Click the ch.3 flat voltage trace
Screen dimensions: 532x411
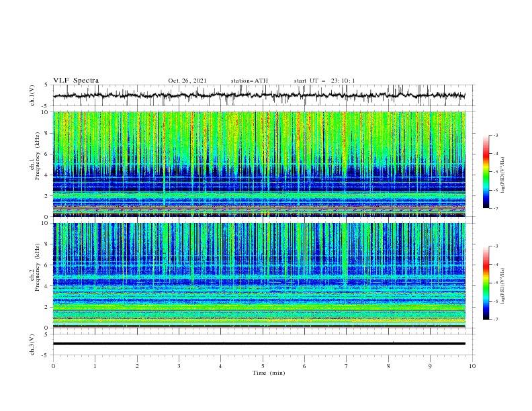click(259, 344)
